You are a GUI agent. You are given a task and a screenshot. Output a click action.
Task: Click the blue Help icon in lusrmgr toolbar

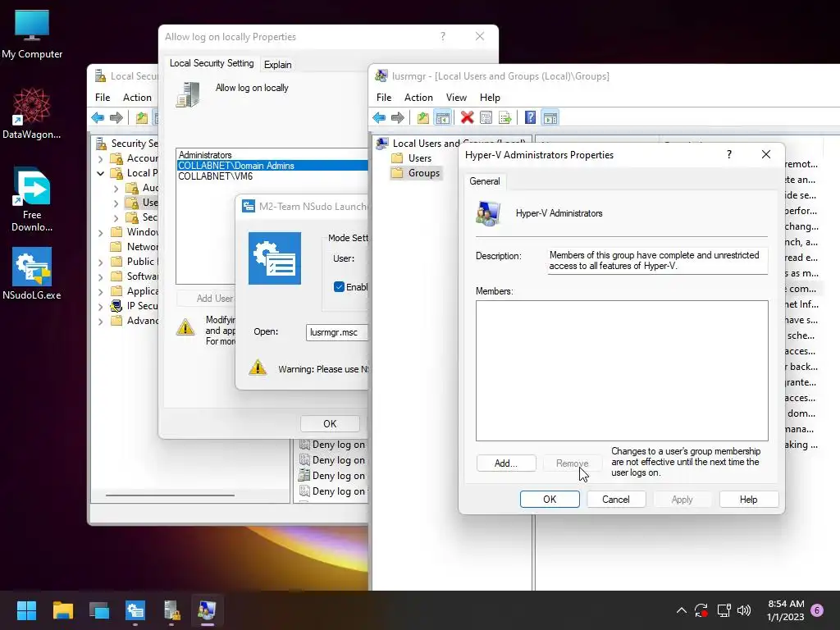click(x=531, y=117)
